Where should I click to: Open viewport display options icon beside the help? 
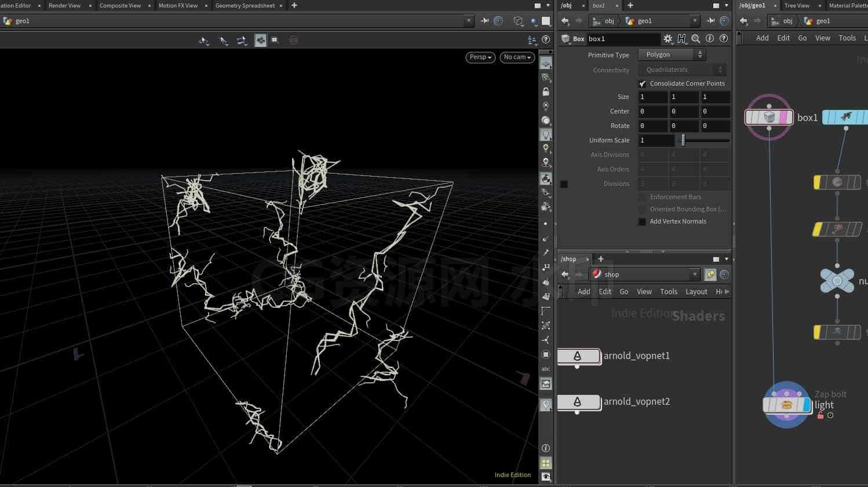[532, 40]
